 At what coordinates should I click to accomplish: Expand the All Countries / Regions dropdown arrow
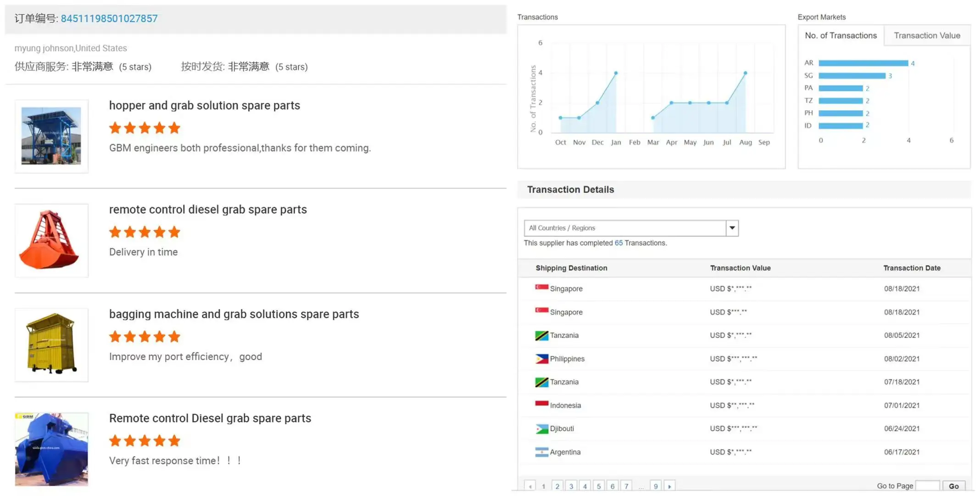pyautogui.click(x=732, y=228)
